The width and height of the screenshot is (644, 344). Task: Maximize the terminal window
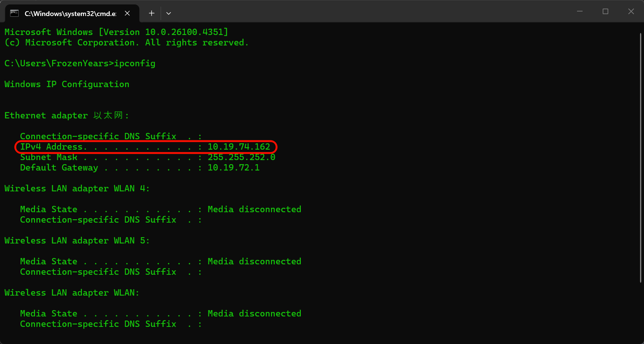(x=605, y=12)
